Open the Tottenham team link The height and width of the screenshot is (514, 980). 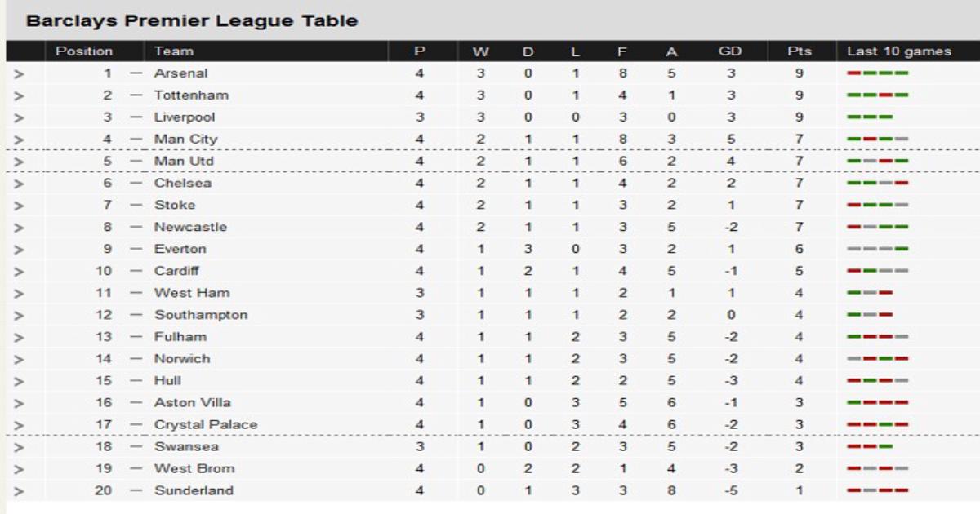191,95
